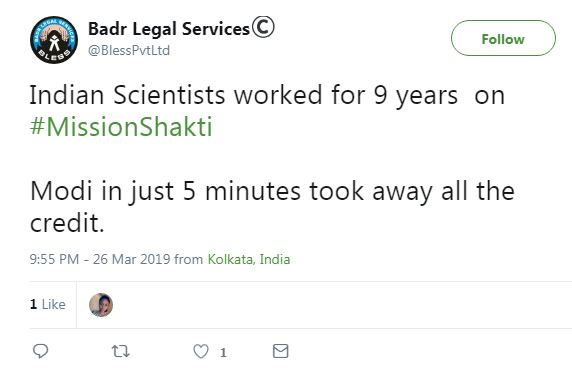This screenshot has width=572, height=388.
Task: Send tweet via the envelope message icon
Action: 281,351
